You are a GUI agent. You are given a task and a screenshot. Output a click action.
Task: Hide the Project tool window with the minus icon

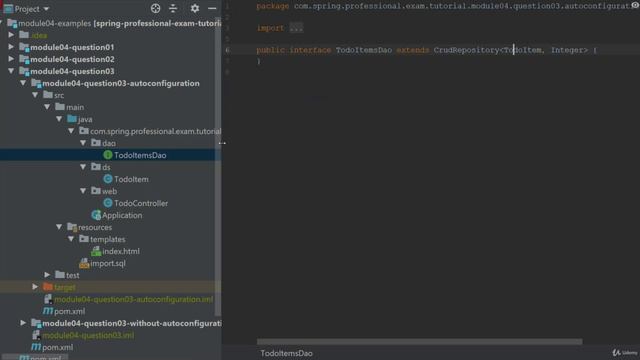pos(212,8)
